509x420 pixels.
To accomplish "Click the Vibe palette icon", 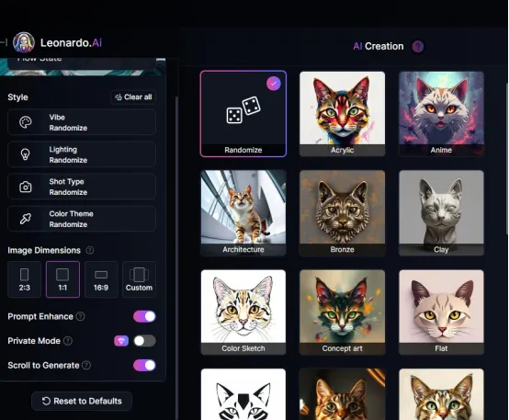I will click(26, 122).
